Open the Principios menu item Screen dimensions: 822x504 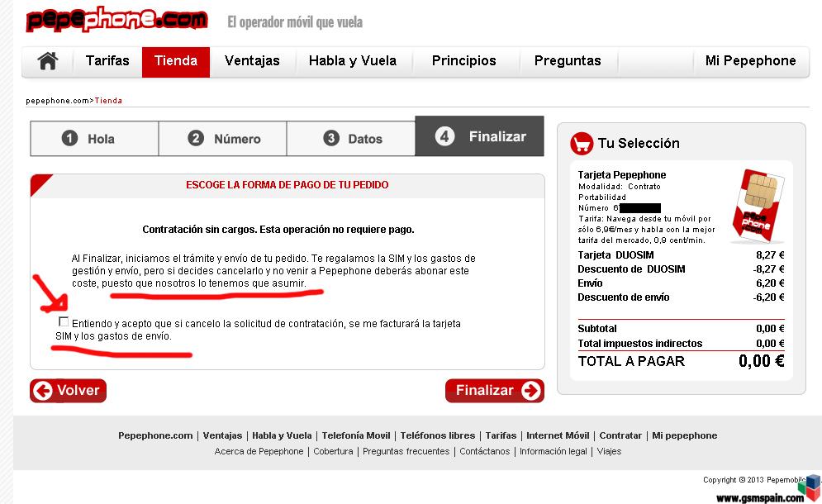click(464, 61)
